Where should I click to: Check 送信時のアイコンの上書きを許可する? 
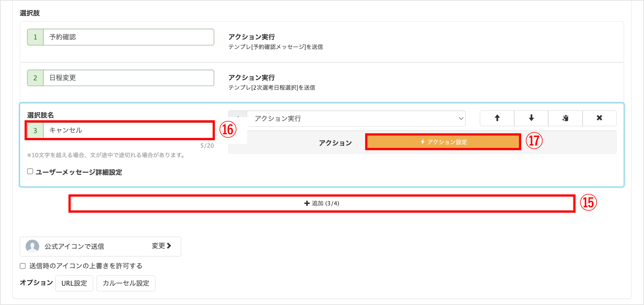[x=23, y=266]
